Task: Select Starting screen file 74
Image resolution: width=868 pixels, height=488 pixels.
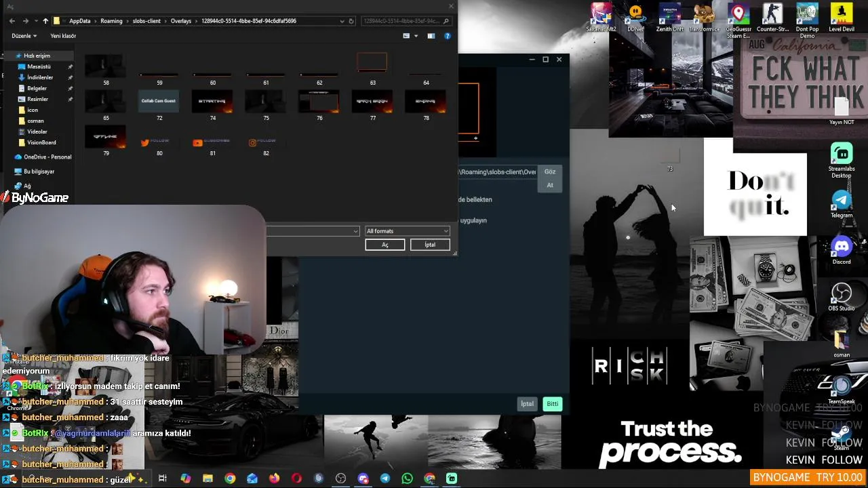Action: pyautogui.click(x=212, y=105)
